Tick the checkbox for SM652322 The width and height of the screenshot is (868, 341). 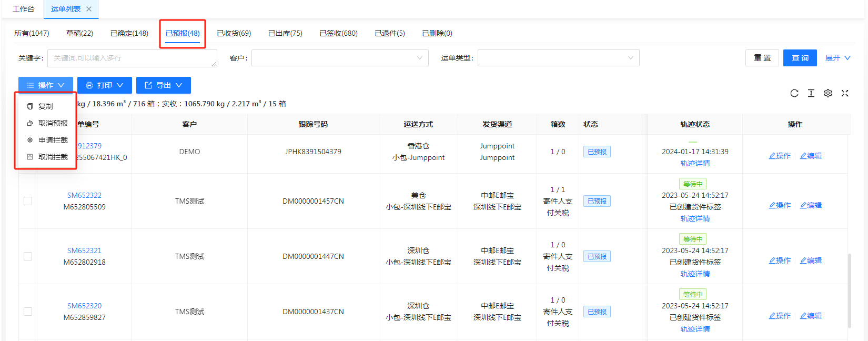tap(28, 201)
